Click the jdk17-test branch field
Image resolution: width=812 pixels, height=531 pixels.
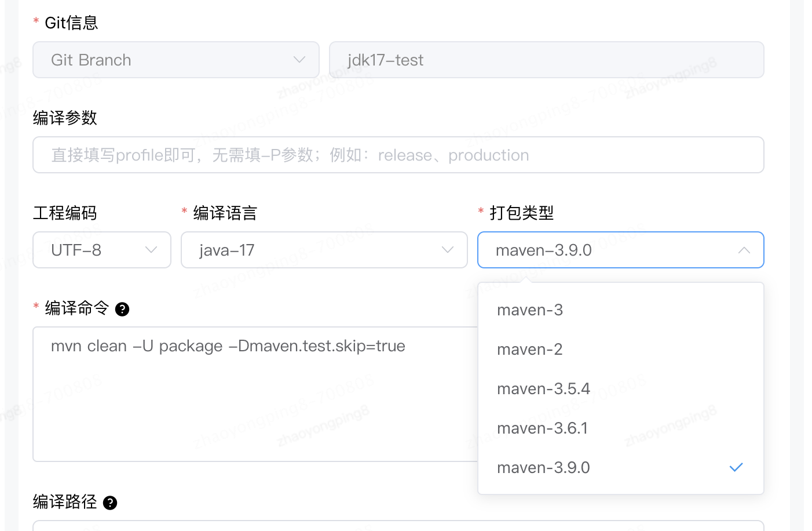pos(546,60)
